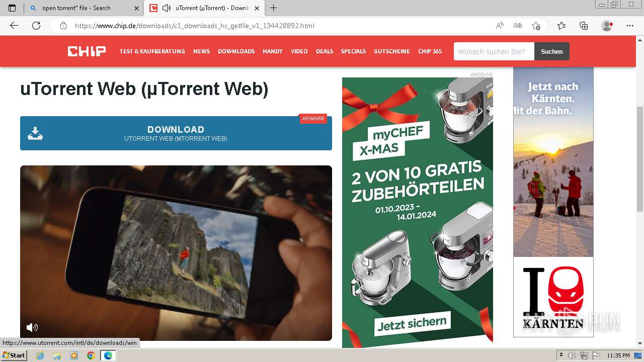Open the myCHEF X-MAS ad

tap(418, 213)
